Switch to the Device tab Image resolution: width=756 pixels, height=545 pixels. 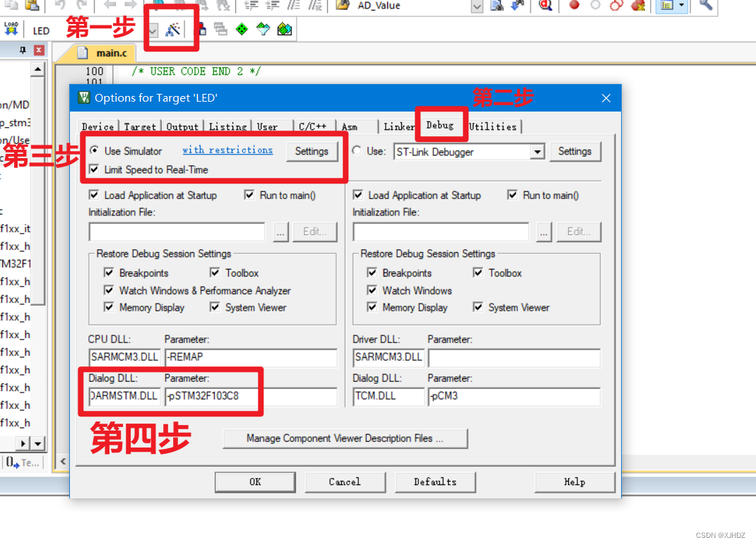(x=98, y=127)
